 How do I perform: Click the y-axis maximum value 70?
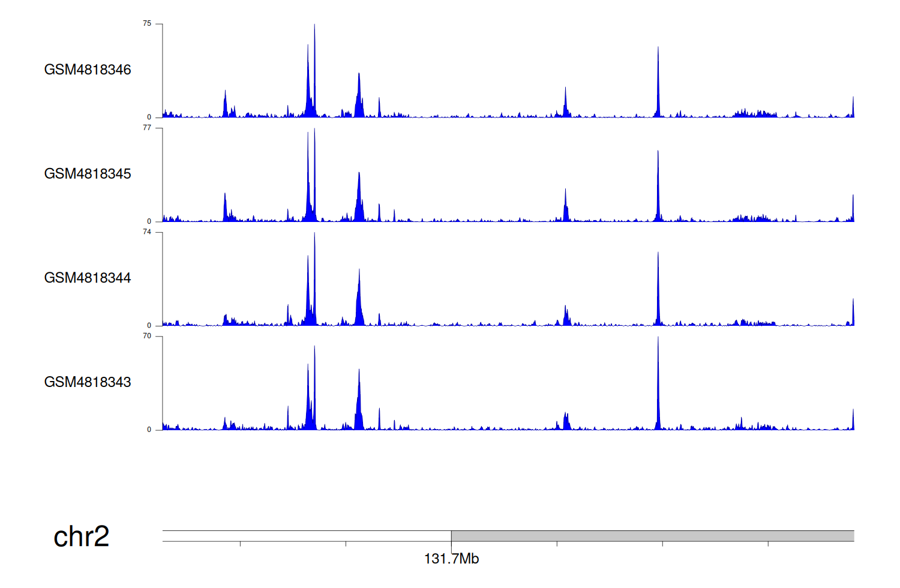tap(147, 336)
